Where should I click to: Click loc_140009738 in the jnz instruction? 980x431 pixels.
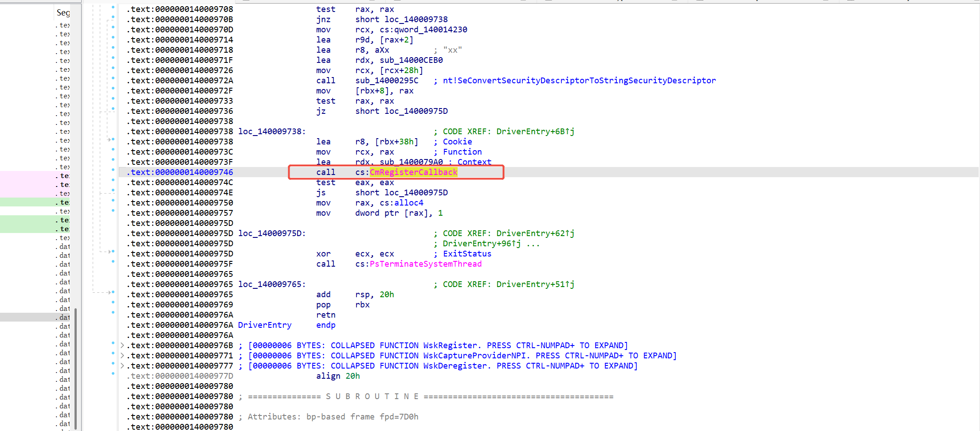(416, 19)
